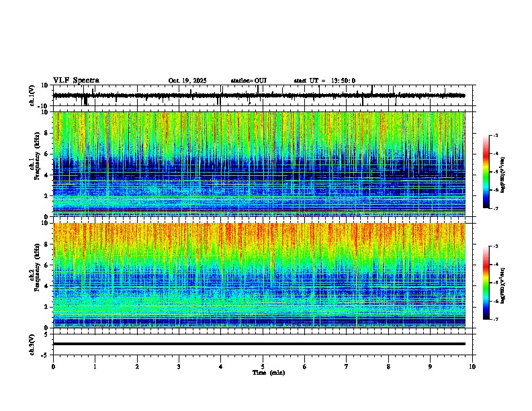Click the "-3" tick on ch.2 colorbar
The height and width of the screenshot is (411, 532).
pos(496,246)
